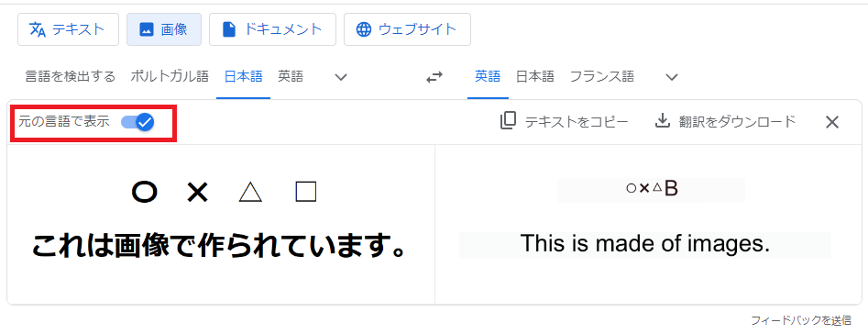Image resolution: width=868 pixels, height=334 pixels.
Task: Swap source and target languages
Action: click(434, 78)
